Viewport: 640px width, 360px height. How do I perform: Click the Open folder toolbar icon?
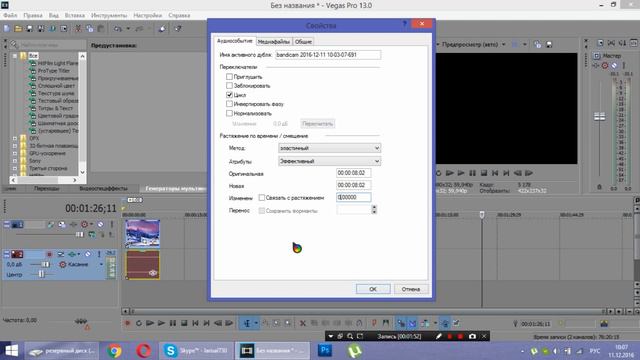click(x=18, y=29)
